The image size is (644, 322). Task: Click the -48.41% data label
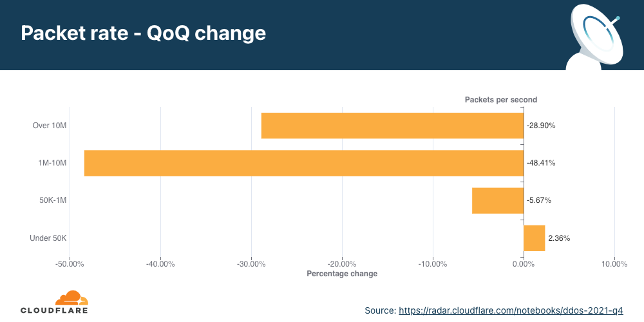click(541, 163)
